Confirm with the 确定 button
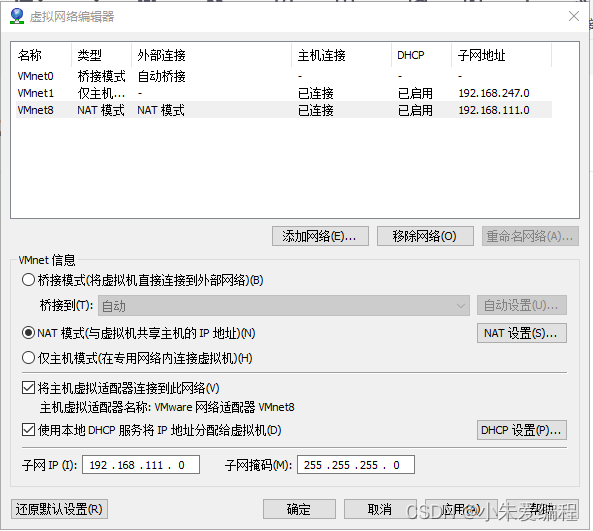 coord(299,509)
